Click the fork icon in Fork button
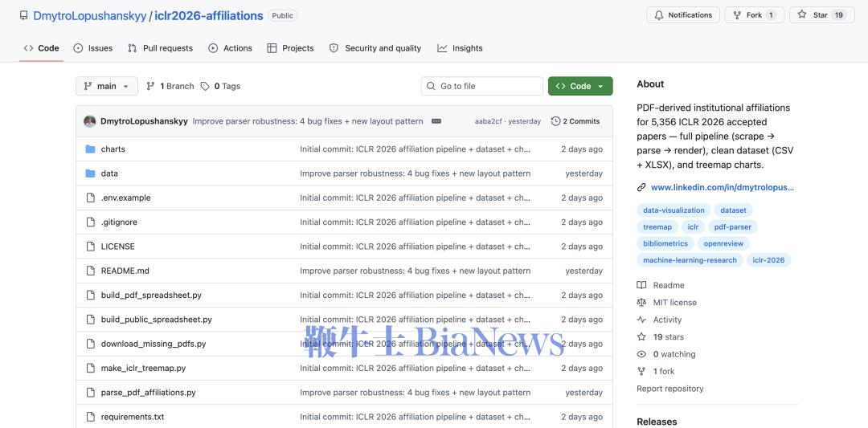Screen dimensions: 868x428 click(737, 15)
